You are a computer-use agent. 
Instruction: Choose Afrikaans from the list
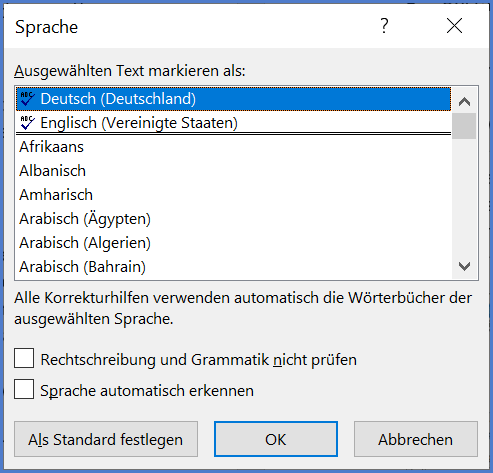point(233,147)
